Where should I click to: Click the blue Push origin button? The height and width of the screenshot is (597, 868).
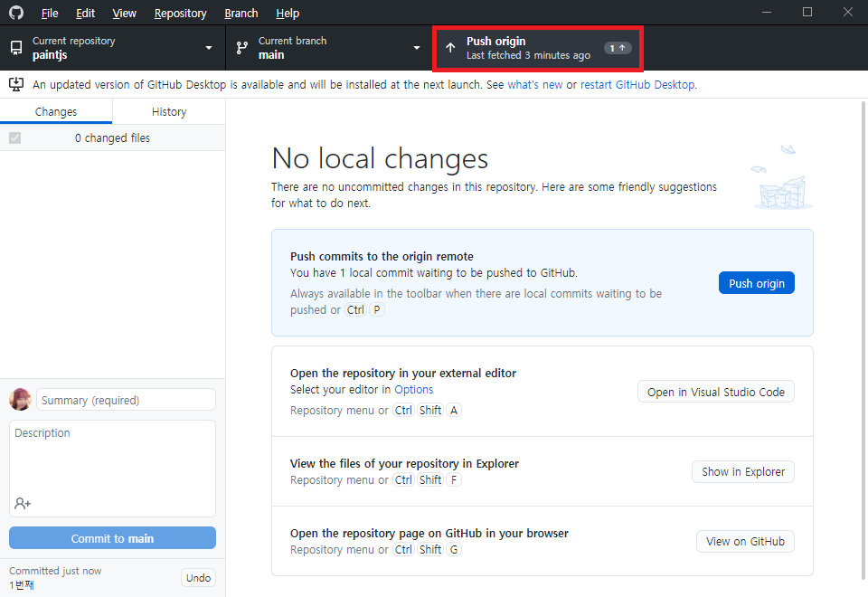[756, 283]
